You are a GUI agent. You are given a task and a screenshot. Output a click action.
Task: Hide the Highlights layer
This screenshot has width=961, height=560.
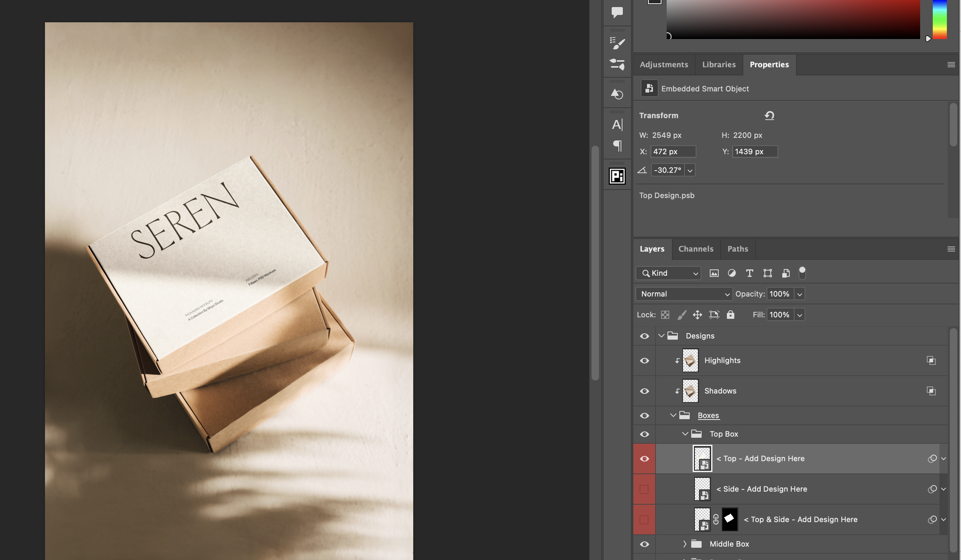click(644, 360)
